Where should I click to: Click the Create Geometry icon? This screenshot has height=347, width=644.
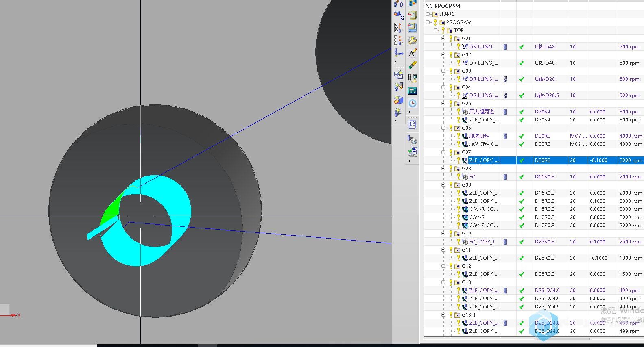[x=399, y=100]
